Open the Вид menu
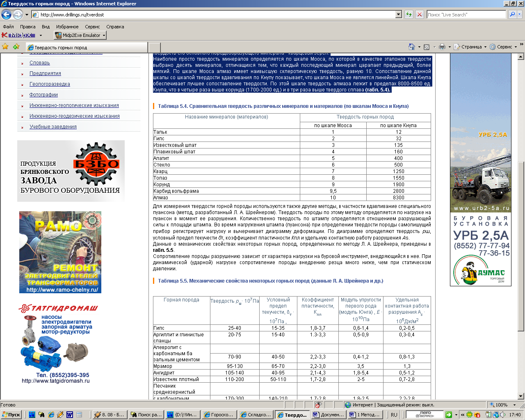Viewport: 525px width, 420px height. tap(46, 27)
